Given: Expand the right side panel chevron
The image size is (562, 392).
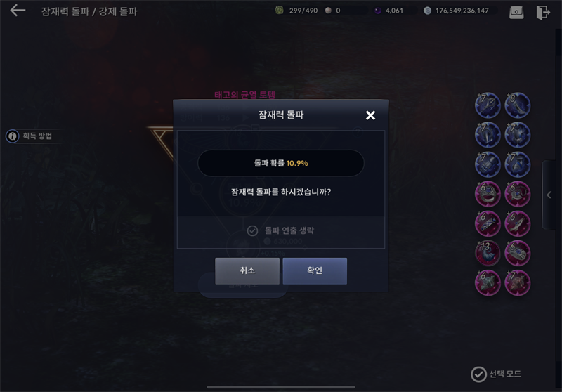Looking at the screenshot, I should tap(549, 195).
